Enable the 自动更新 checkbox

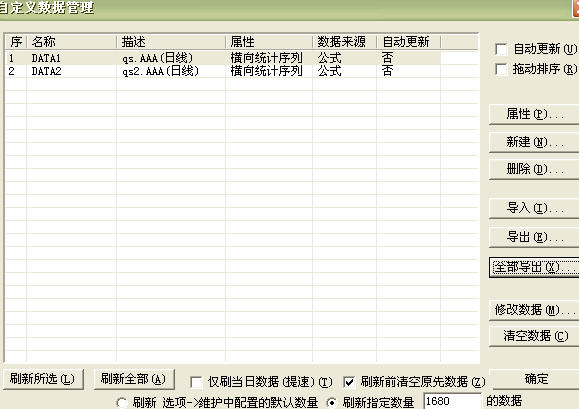501,49
